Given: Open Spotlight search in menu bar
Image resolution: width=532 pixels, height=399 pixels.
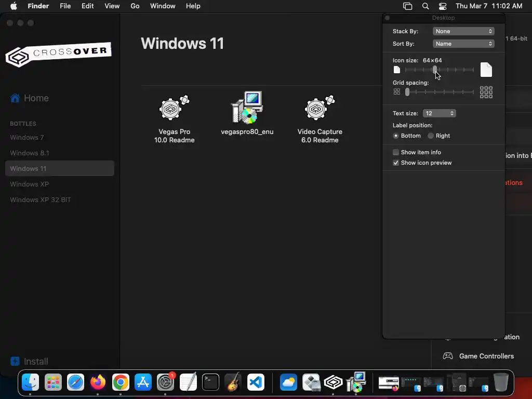Looking at the screenshot, I should click(x=425, y=6).
